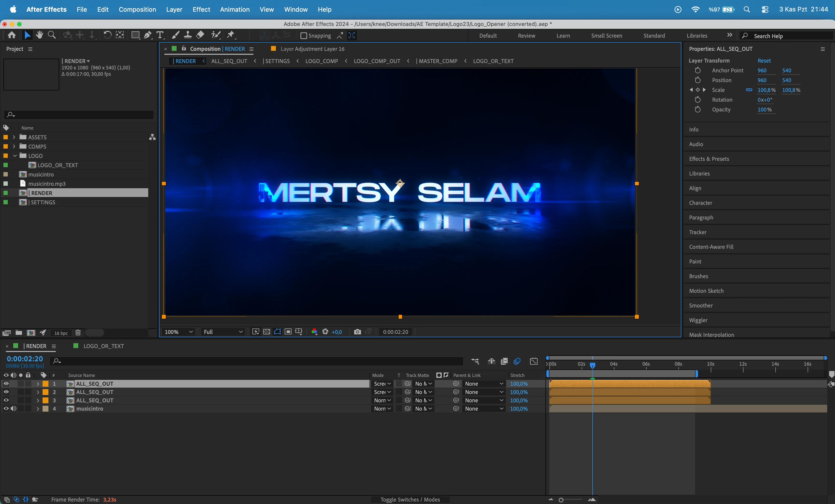Click the Project panel search field

click(81, 115)
